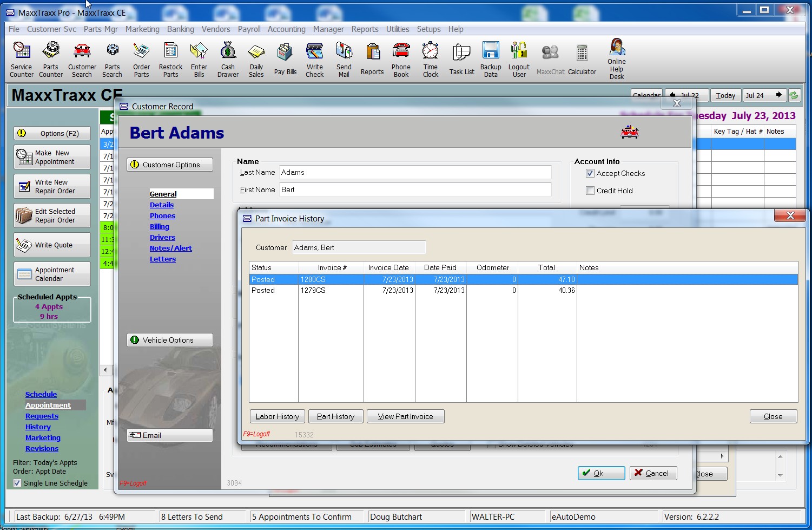
Task: Open the Revisions link in sidebar
Action: [42, 448]
